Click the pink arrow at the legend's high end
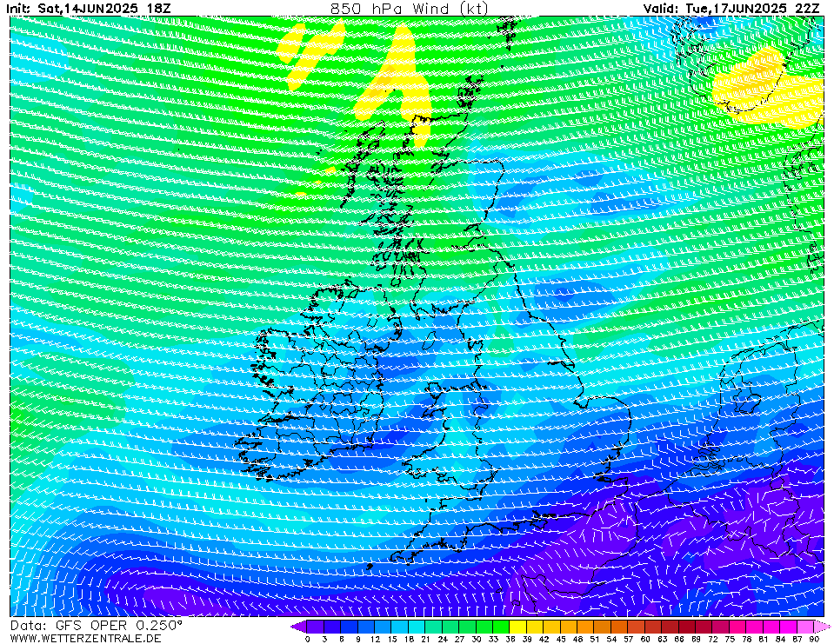Screen dimensions: 834x644 (822, 627)
